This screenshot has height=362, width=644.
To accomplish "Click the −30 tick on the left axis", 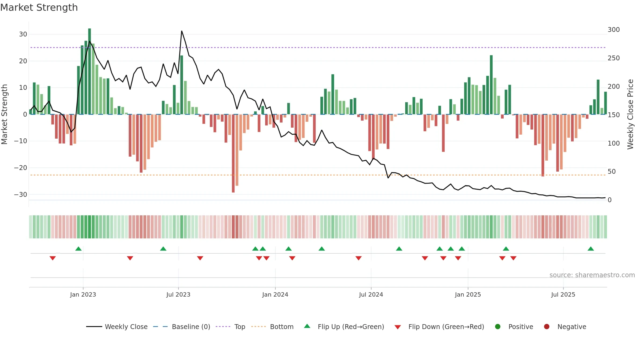I will pos(20,195).
